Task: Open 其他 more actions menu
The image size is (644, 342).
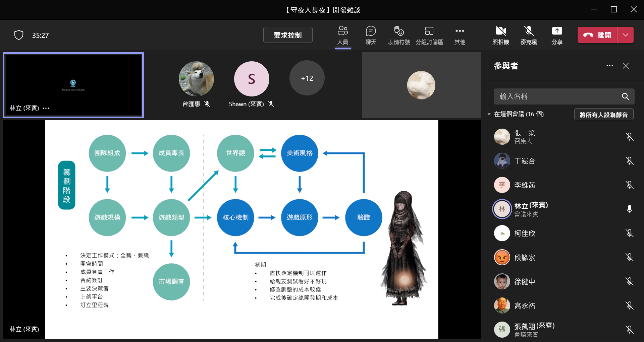Action: 460,35
